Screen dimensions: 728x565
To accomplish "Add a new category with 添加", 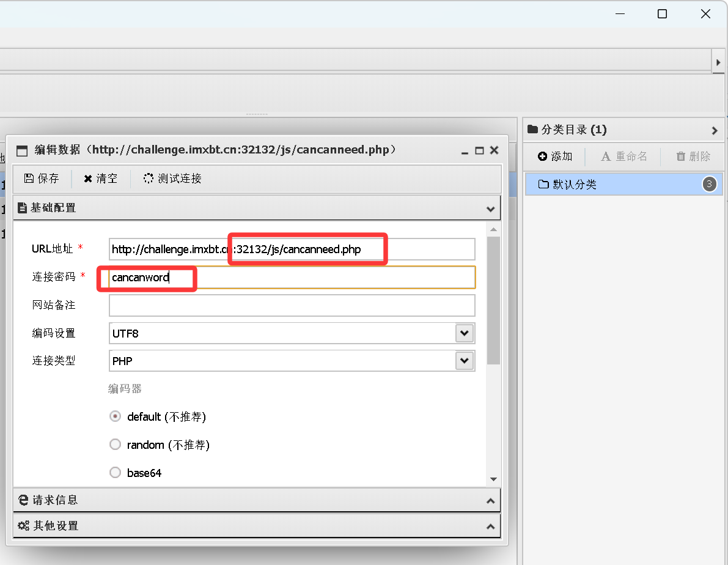I will [555, 157].
